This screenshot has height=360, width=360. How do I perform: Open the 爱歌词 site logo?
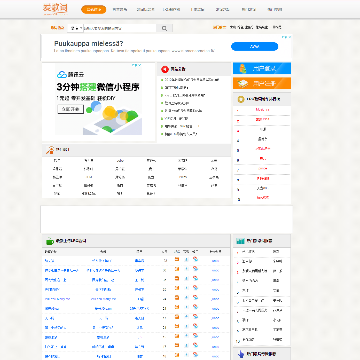pos(55,9)
